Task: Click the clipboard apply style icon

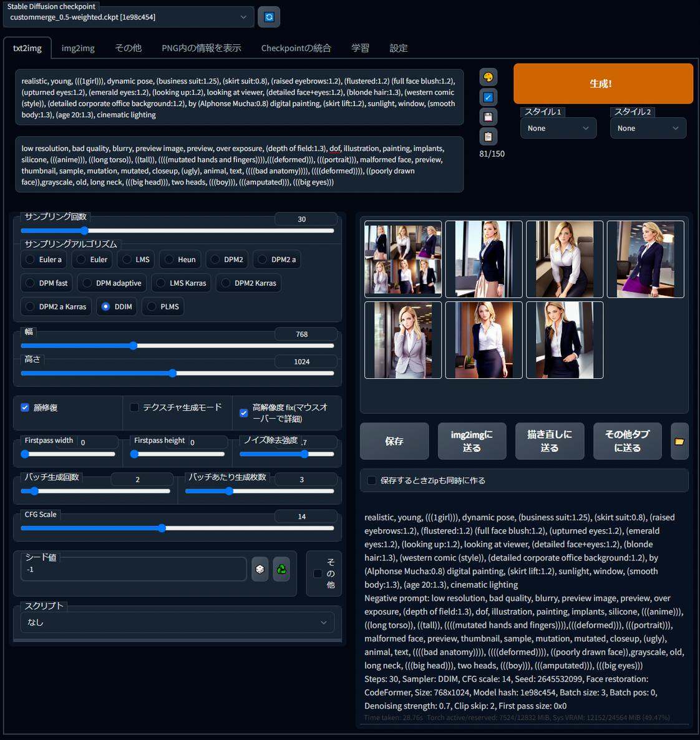Action: pos(488,137)
